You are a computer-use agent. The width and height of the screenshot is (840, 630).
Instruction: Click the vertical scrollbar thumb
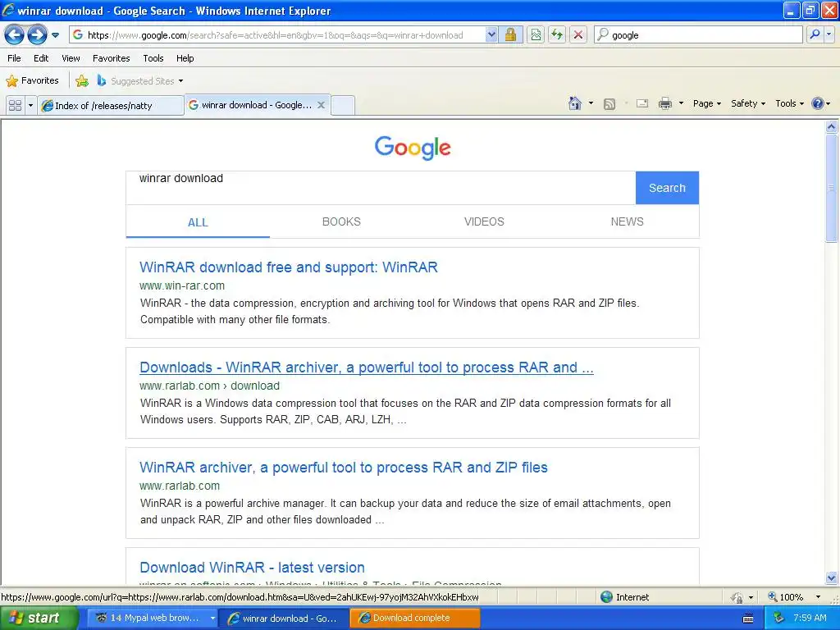coord(831,188)
